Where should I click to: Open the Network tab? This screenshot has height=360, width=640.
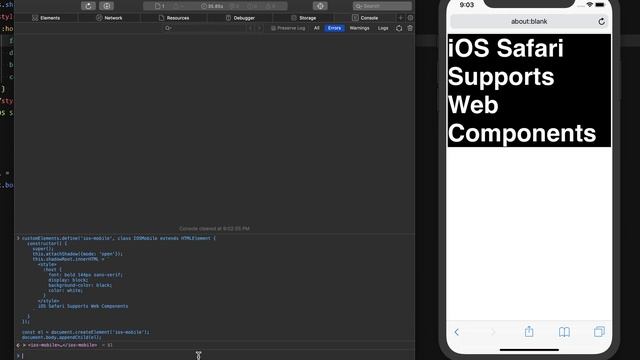[x=109, y=18]
